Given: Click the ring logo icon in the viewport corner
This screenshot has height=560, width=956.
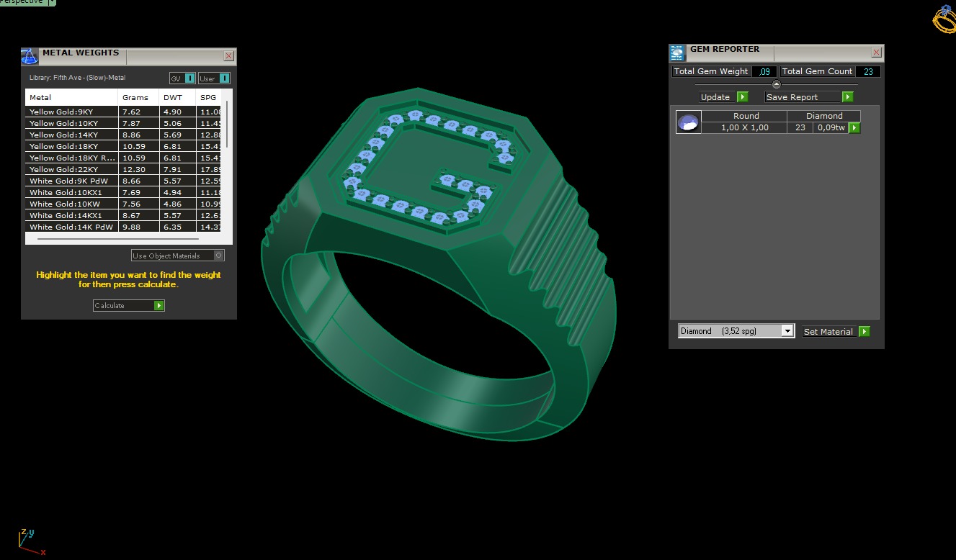Looking at the screenshot, I should coord(944,19).
